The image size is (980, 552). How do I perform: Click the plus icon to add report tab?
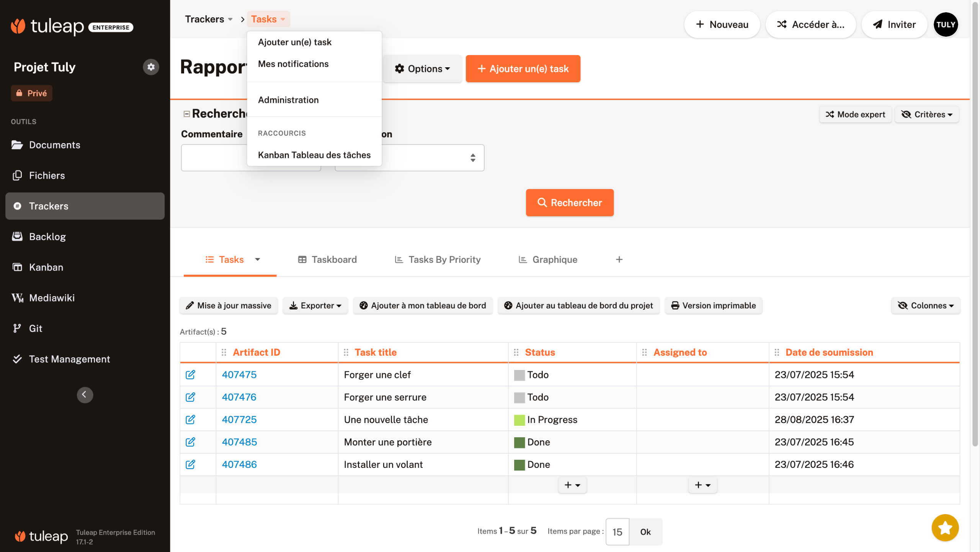[619, 259]
